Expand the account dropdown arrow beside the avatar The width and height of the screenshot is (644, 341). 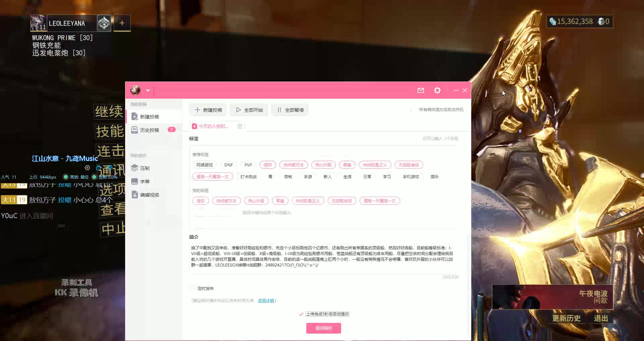(148, 90)
